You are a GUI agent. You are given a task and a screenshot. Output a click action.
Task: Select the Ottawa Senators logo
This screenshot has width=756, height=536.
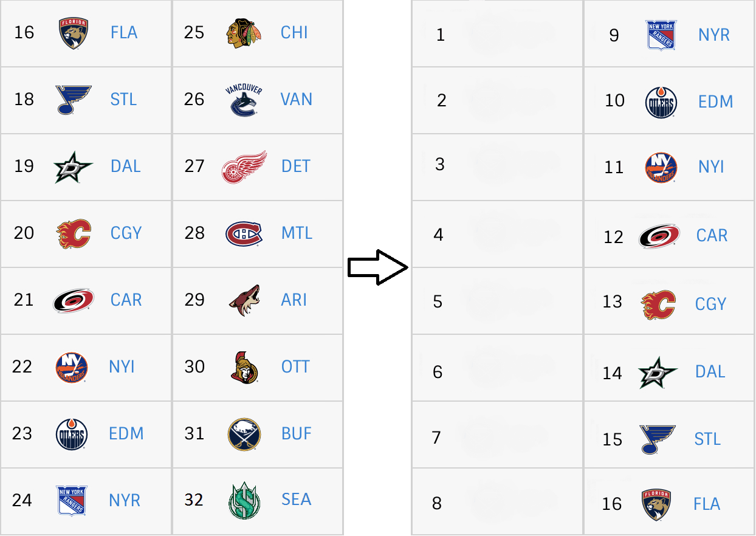[x=244, y=367]
